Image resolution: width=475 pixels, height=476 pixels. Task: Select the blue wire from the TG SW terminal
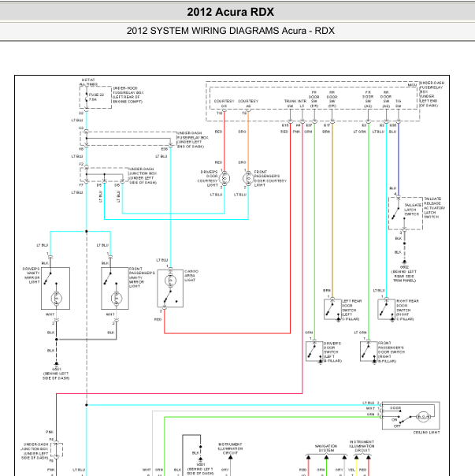pyautogui.click(x=399, y=159)
